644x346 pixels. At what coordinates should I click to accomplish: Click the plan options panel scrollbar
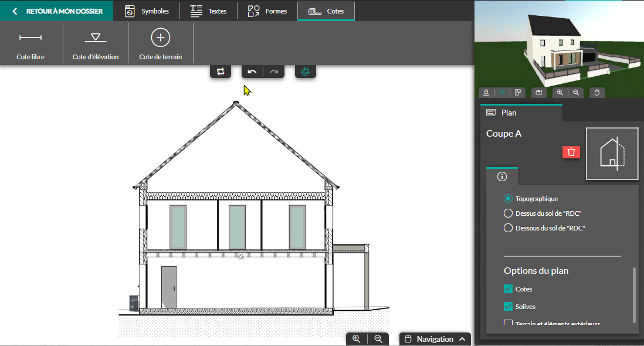(633, 295)
